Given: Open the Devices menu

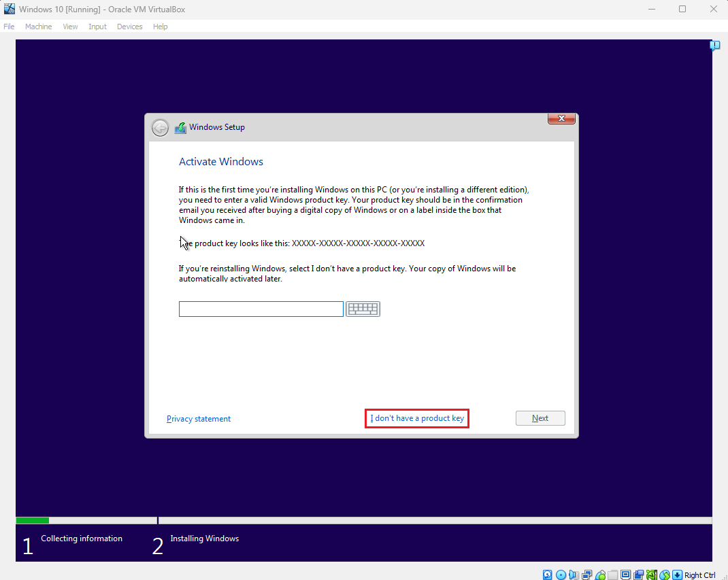Looking at the screenshot, I should click(x=129, y=27).
